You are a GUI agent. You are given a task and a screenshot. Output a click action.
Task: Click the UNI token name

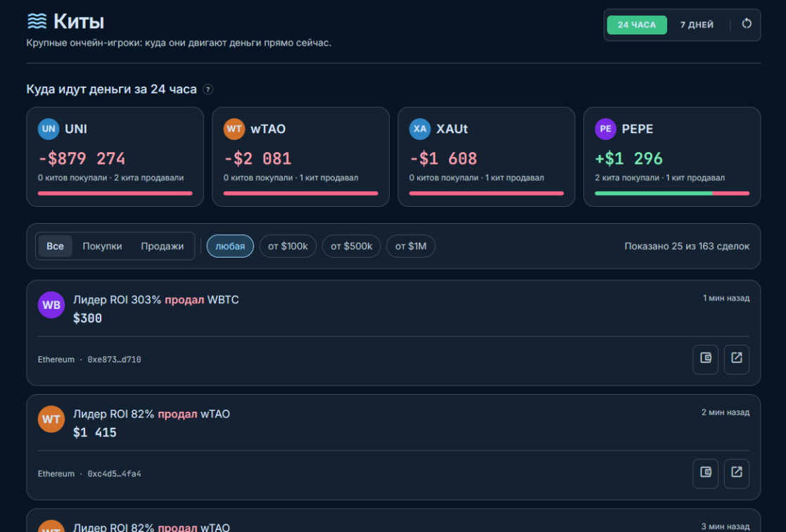point(76,129)
